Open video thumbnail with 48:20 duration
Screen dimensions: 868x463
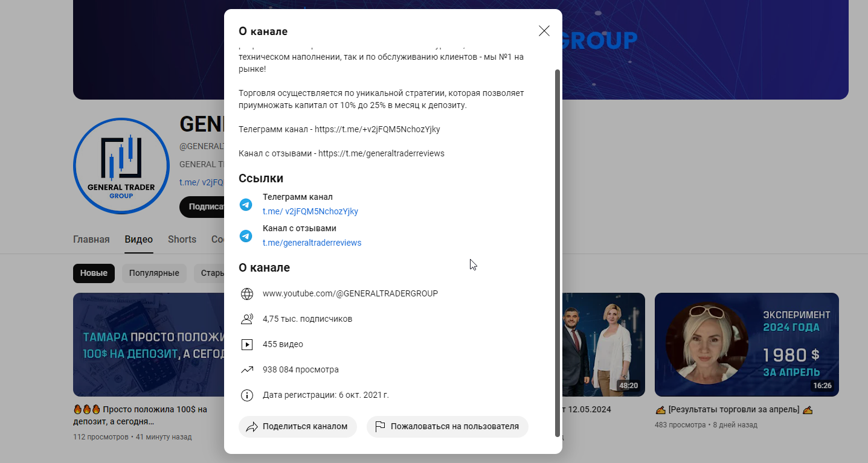(x=603, y=345)
